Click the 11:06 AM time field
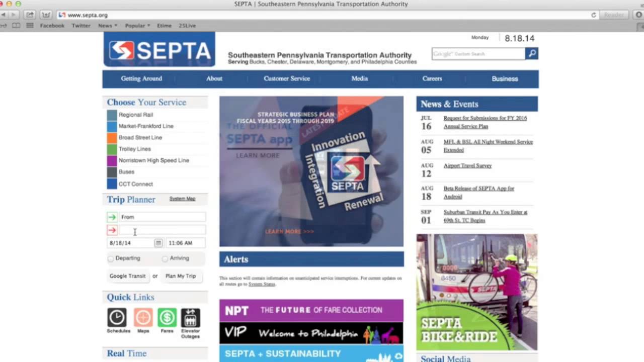644x362 pixels. [x=185, y=243]
